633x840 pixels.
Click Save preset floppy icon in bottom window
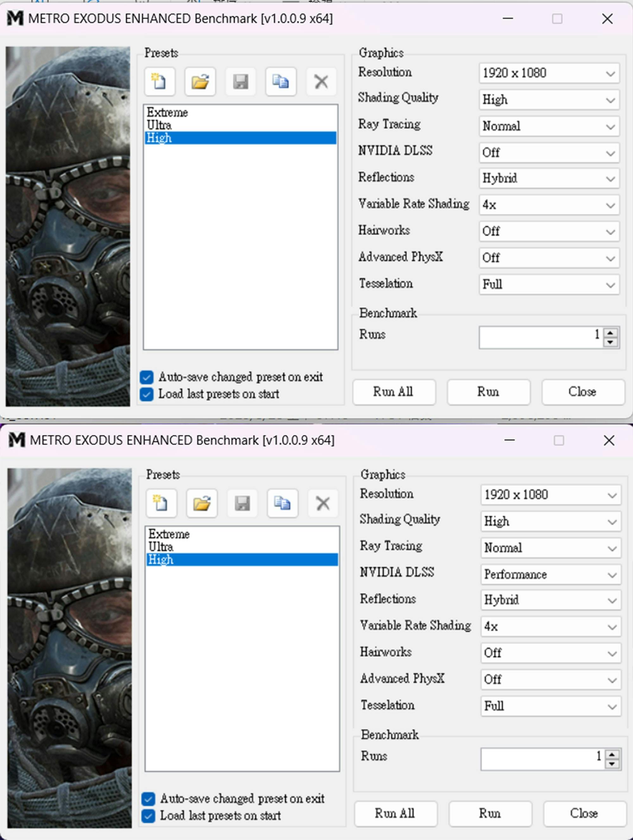click(242, 503)
